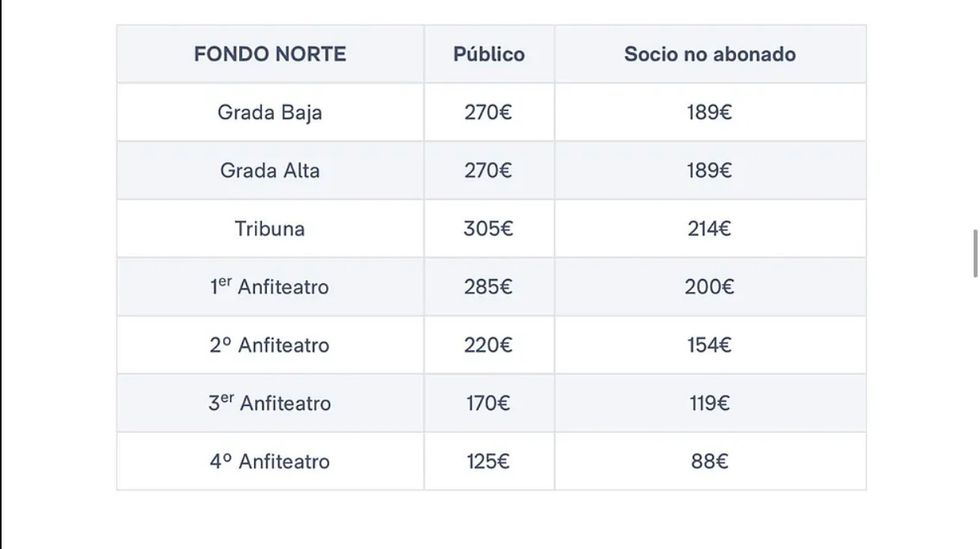The height and width of the screenshot is (549, 980).
Task: Click the 88€ member price cell
Action: (x=710, y=461)
